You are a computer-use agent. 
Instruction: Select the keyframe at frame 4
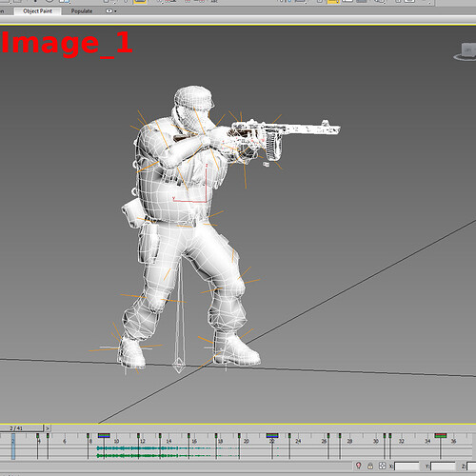[38, 446]
